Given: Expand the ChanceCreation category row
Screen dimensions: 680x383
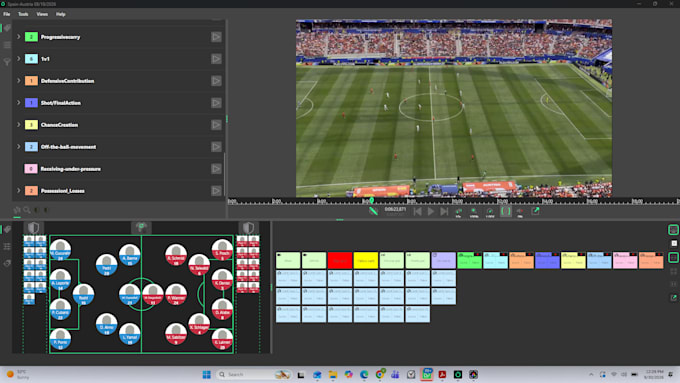Looking at the screenshot, I should click(19, 125).
